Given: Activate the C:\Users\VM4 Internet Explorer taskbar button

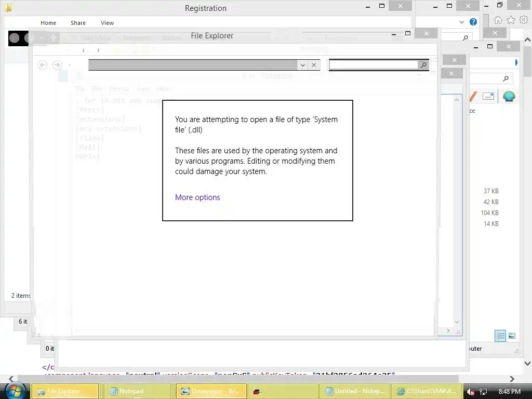Looking at the screenshot, I should coord(426,391).
